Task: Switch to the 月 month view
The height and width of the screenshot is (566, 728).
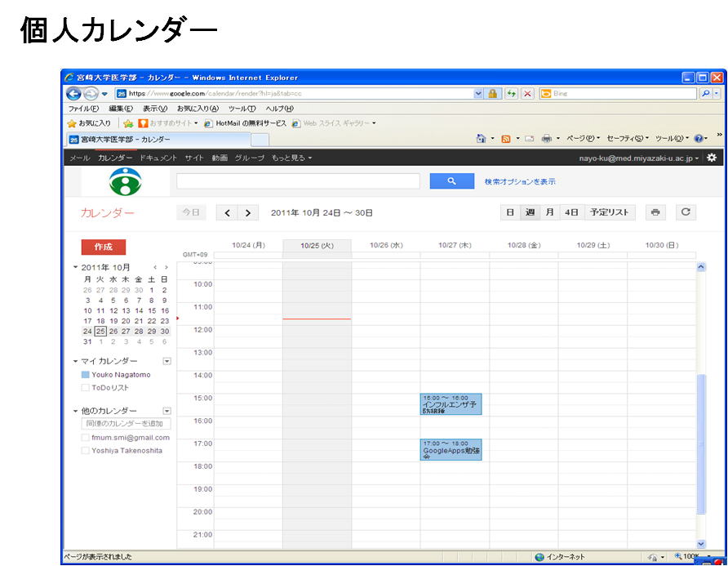Action: click(550, 212)
